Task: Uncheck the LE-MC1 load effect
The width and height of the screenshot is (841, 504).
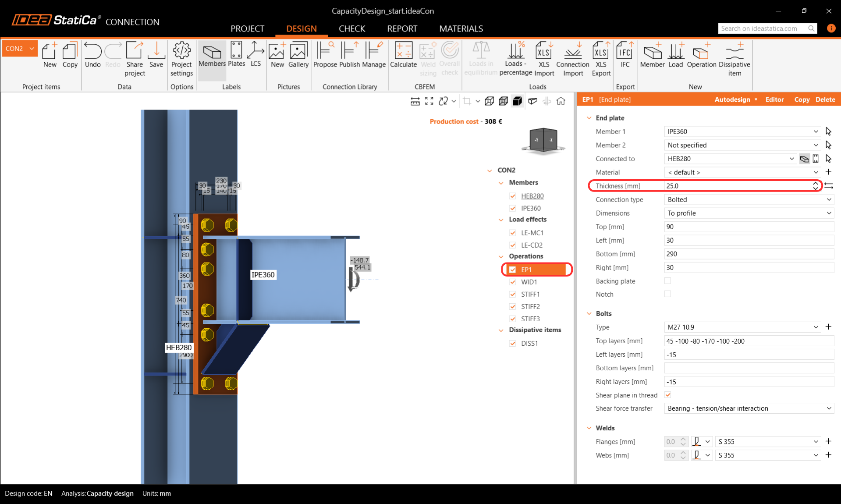Action: [512, 233]
